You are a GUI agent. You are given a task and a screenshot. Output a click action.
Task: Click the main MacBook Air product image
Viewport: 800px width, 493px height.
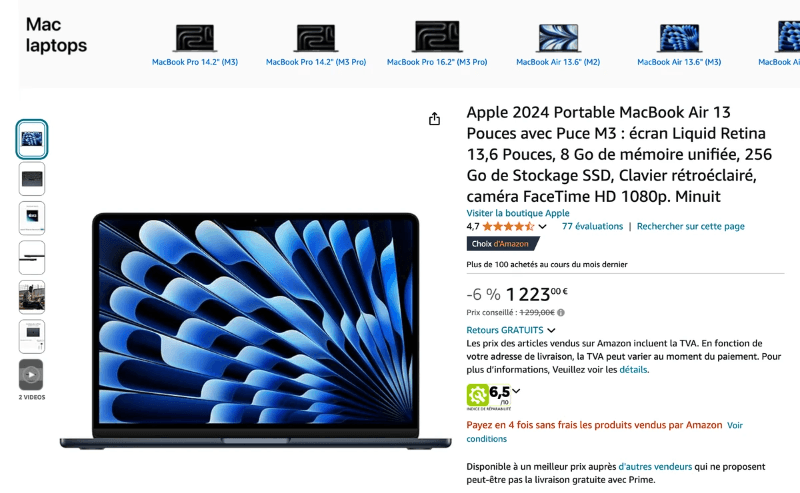coord(256,331)
